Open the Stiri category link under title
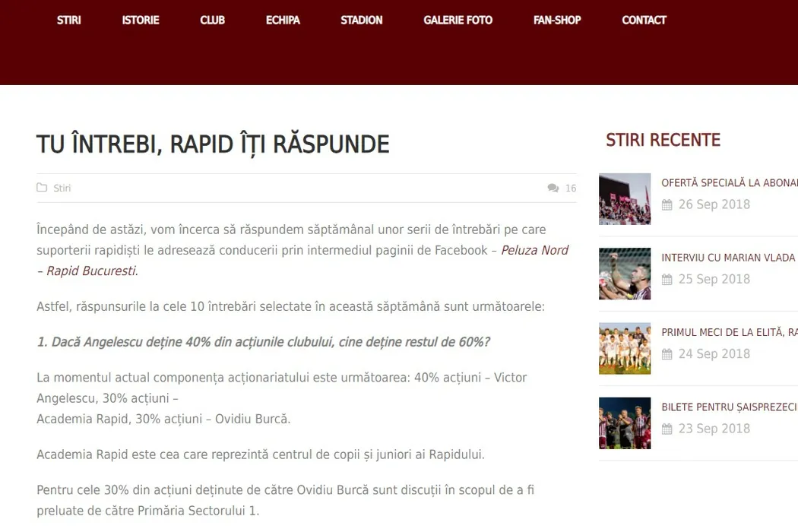This screenshot has width=798, height=532. pyautogui.click(x=62, y=188)
